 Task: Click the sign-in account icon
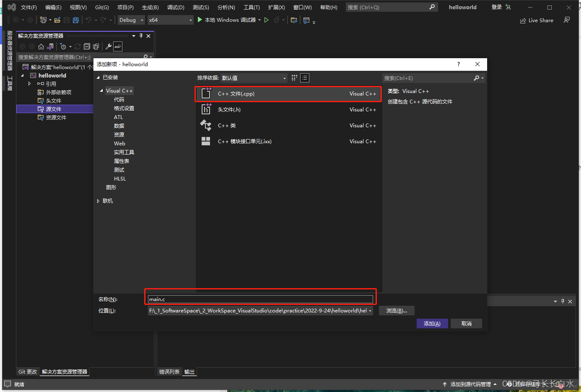tap(508, 7)
